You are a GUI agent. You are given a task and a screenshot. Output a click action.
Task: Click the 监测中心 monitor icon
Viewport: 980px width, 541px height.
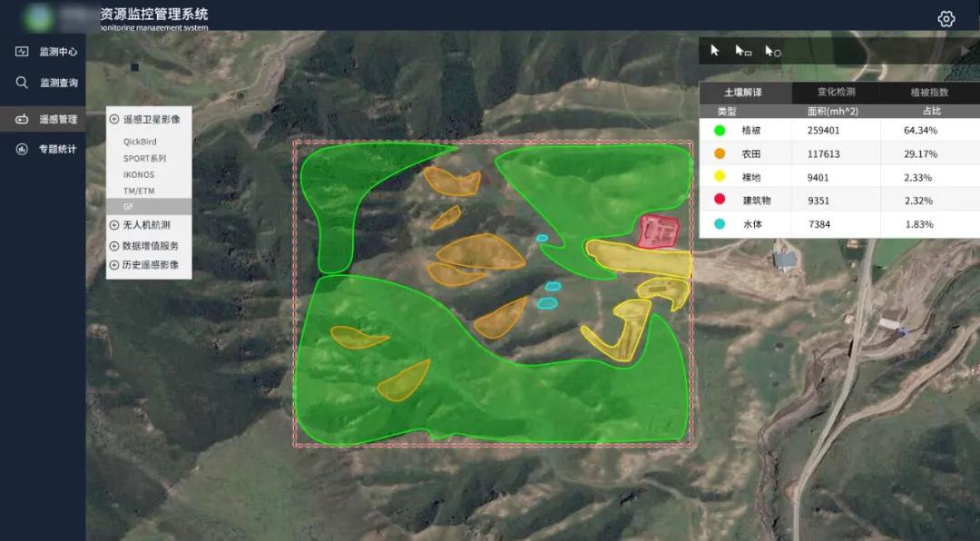(22, 52)
